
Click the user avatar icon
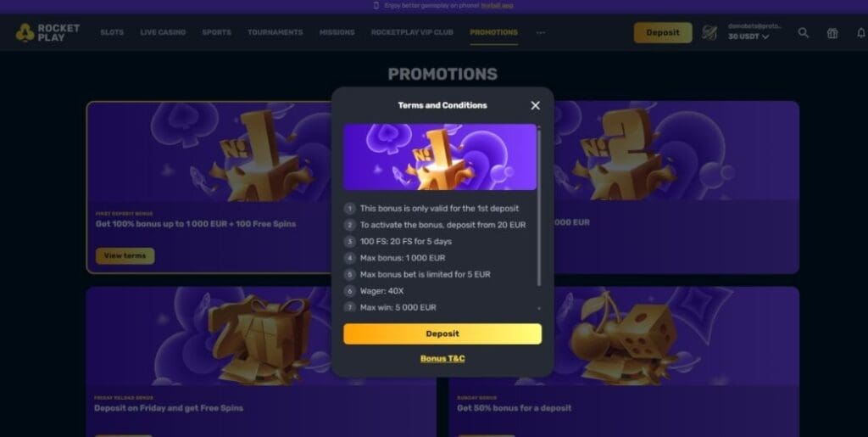pyautogui.click(x=709, y=33)
